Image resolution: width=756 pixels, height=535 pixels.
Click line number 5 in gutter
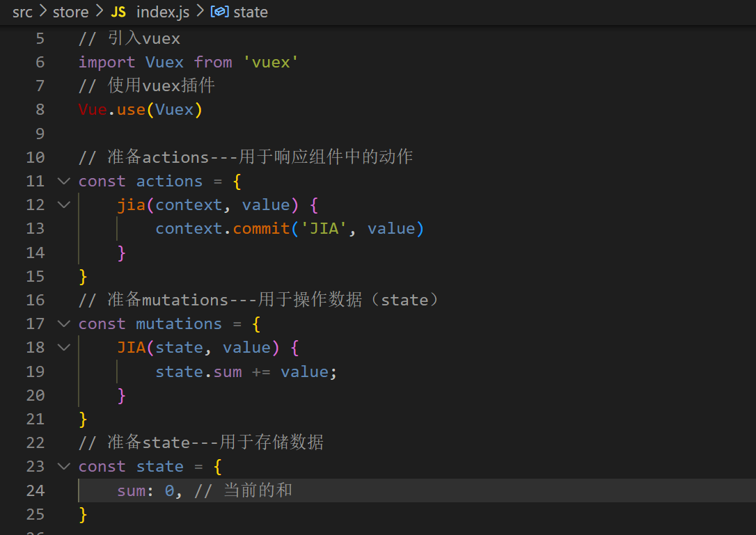(40, 38)
